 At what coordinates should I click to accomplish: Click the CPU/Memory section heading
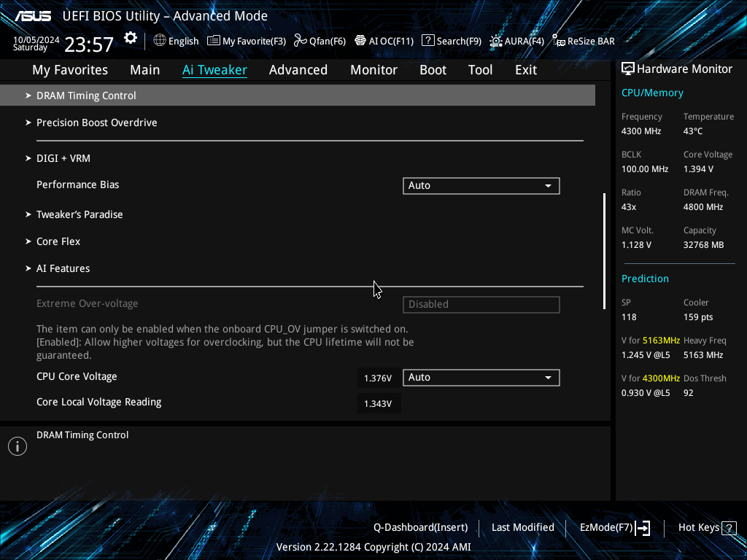tap(652, 93)
